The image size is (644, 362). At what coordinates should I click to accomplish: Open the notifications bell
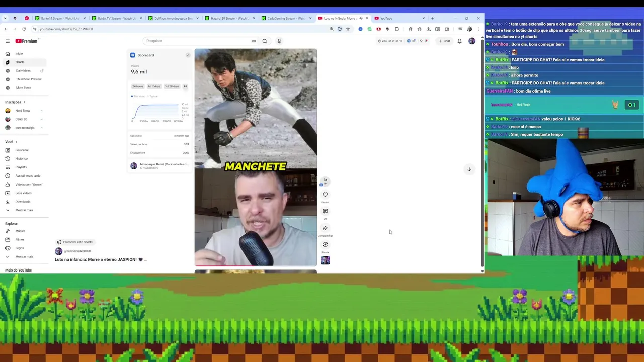point(459,41)
